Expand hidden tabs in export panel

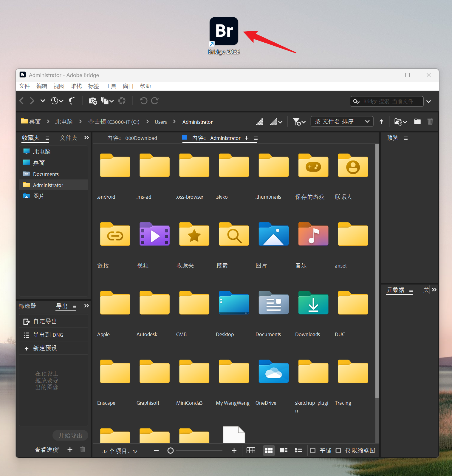click(x=86, y=306)
